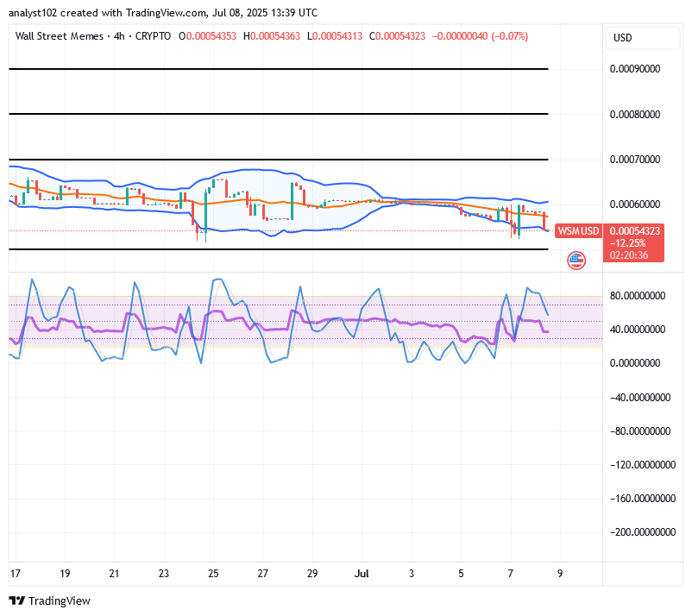Click the 0.00070000 price axis label

(635, 160)
